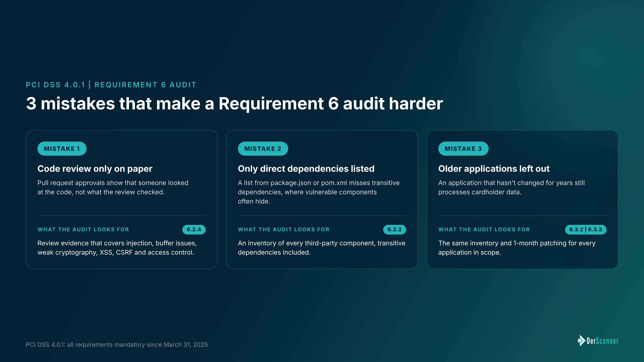Click the 6.3.2 | 6.3.3 requirement tag

[586, 229]
